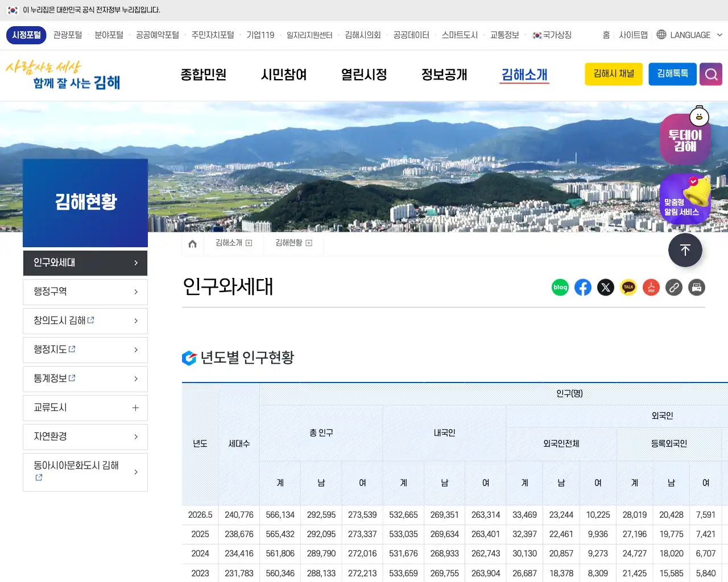Open the search magnifier icon button
Viewport: 728px width, 582px height.
coord(711,74)
